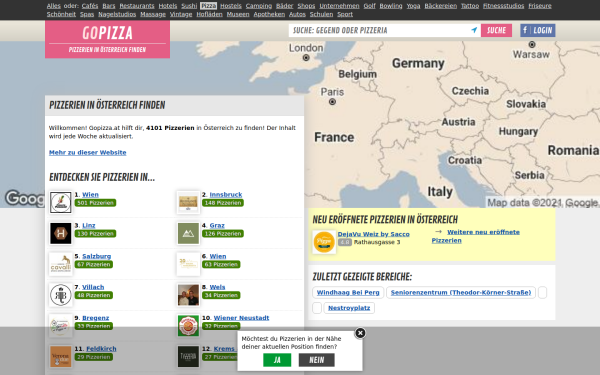Image resolution: width=600 pixels, height=375 pixels.
Task: Open the Feldkirch pizzeria thumbnail
Action: (60, 357)
